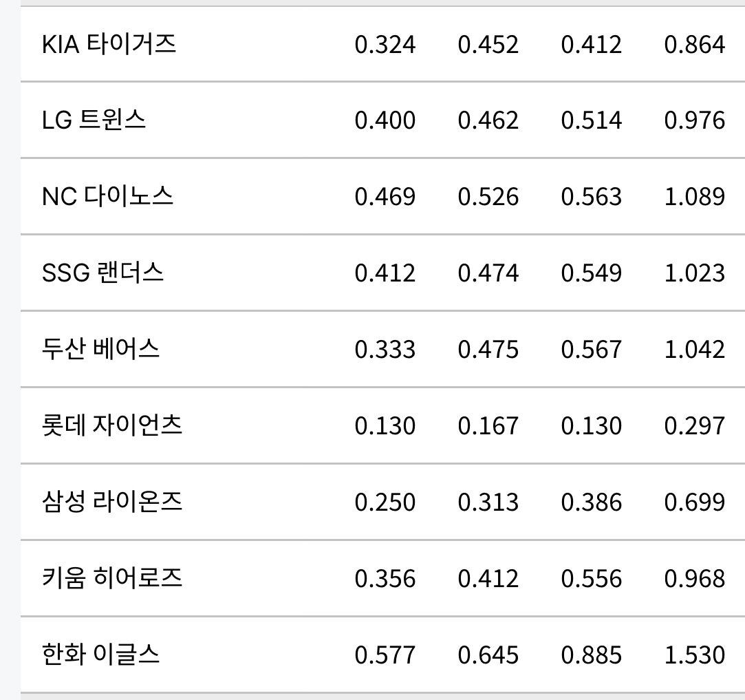Select the 키움 히어로즈 team name
The image size is (745, 700).
[x=112, y=578]
